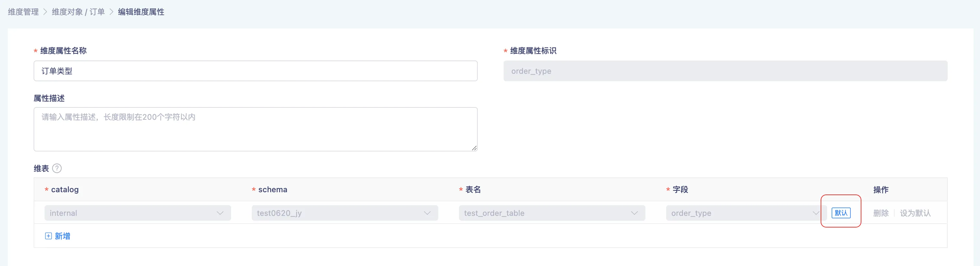The image size is (980, 266).
Task: Click the chevron arrow in test_order_table dropdown
Action: (634, 213)
